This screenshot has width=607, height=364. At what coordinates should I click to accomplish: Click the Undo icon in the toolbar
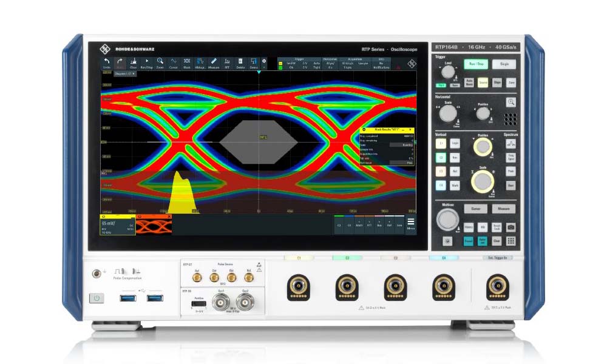pyautogui.click(x=107, y=63)
